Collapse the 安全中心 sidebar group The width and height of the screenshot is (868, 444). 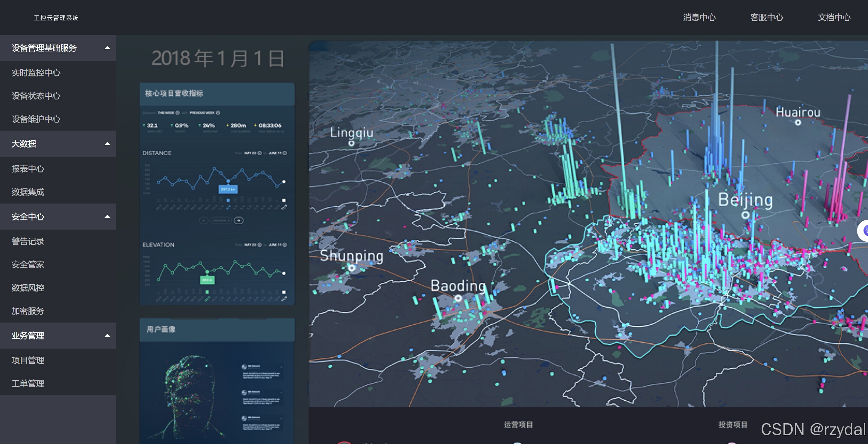[107, 217]
